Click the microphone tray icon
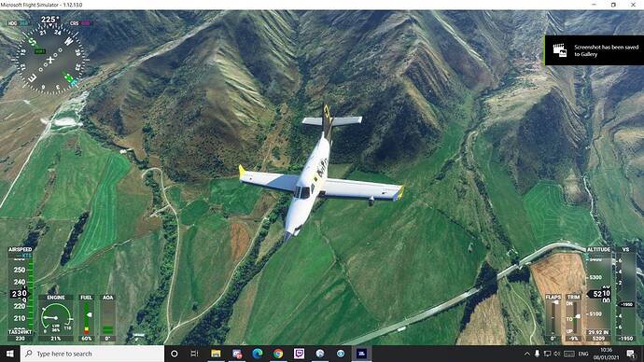This screenshot has height=362, width=644. pyautogui.click(x=537, y=354)
